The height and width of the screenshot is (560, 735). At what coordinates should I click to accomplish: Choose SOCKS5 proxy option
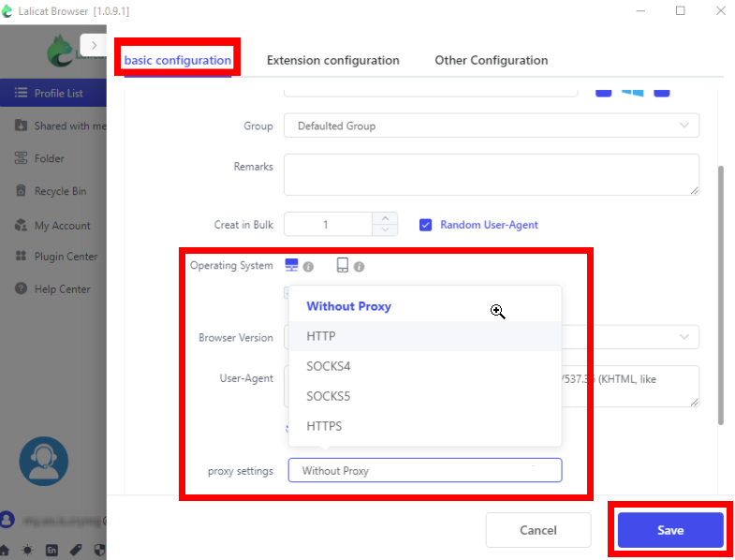tap(425, 396)
